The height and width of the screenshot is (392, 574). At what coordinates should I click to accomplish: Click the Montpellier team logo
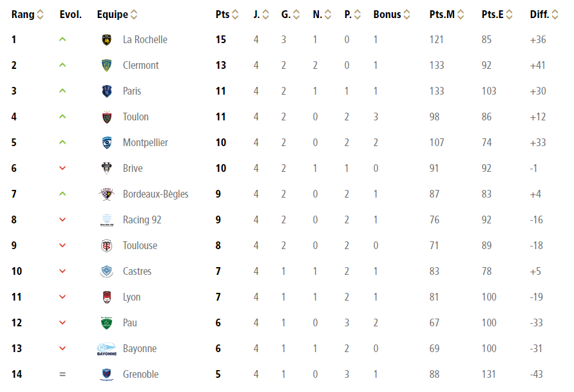[107, 143]
